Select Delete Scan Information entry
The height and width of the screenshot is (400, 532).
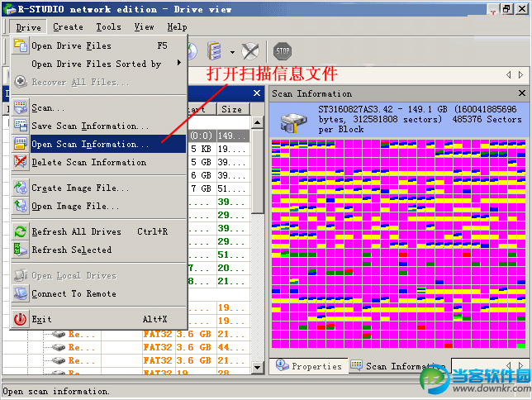click(x=99, y=162)
